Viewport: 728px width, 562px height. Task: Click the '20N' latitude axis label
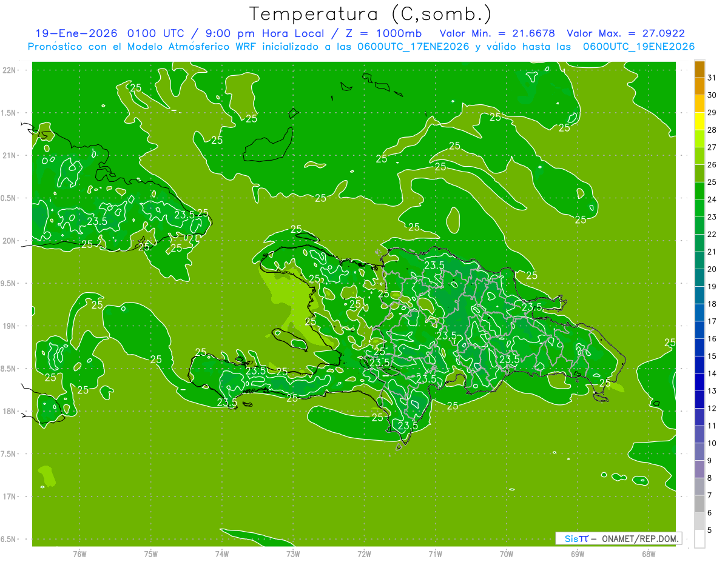tap(9, 241)
